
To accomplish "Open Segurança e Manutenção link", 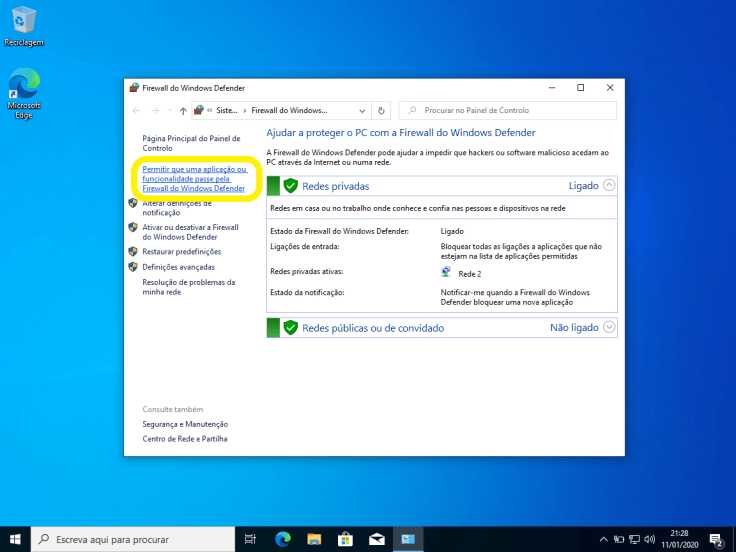I will (185, 424).
